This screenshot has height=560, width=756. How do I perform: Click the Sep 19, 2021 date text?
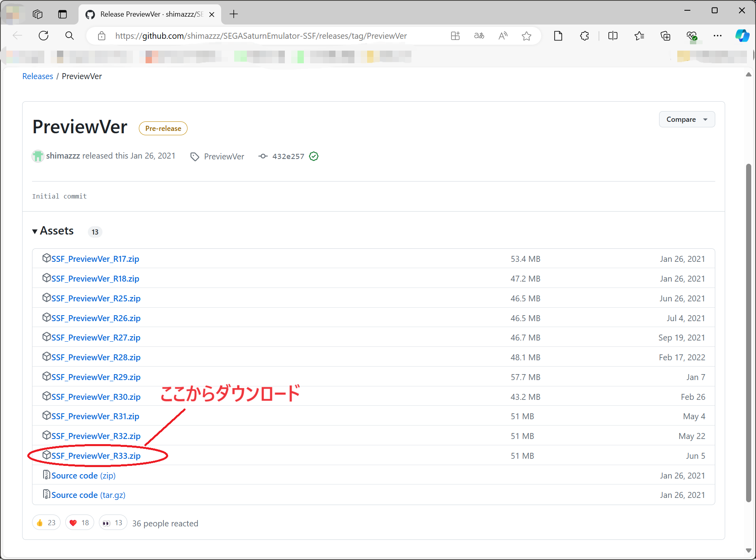(682, 338)
